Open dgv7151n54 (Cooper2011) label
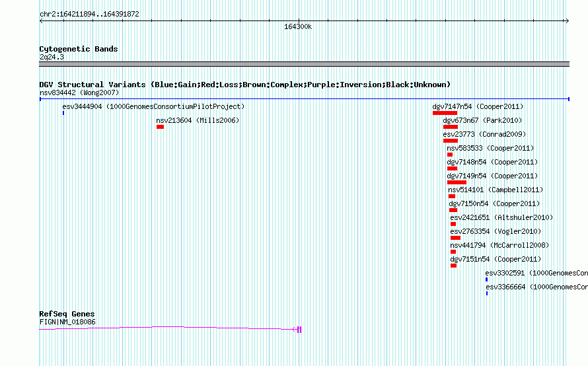Screen dimensions: 588x366 pyautogui.click(x=496, y=259)
